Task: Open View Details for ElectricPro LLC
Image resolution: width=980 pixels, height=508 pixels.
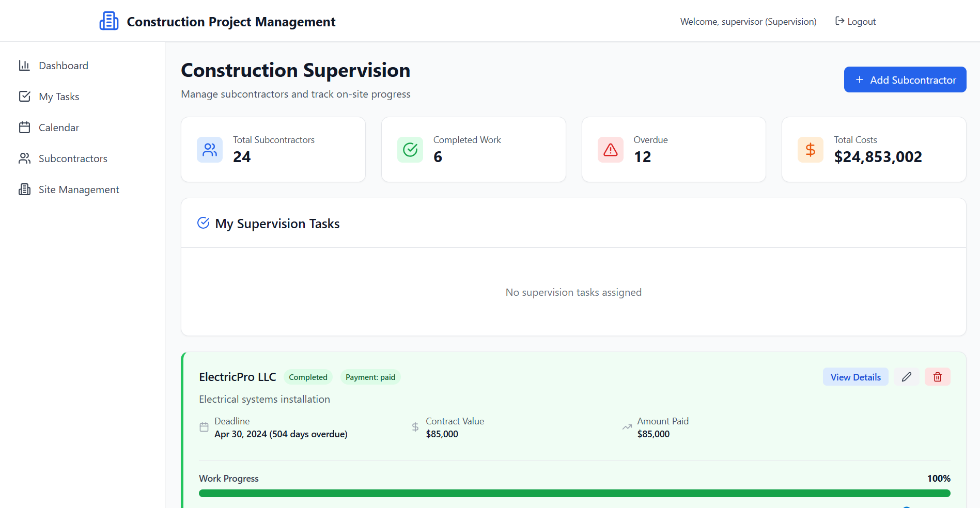Action: pos(855,377)
